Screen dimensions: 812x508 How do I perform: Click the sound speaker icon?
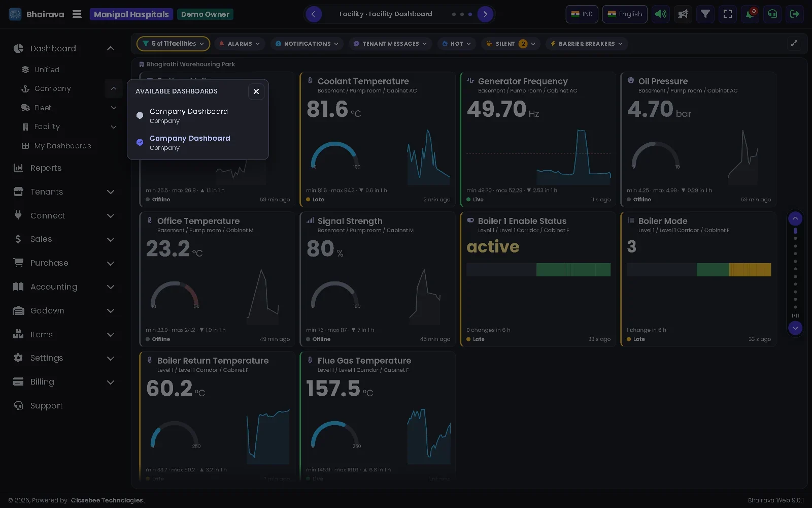660,14
